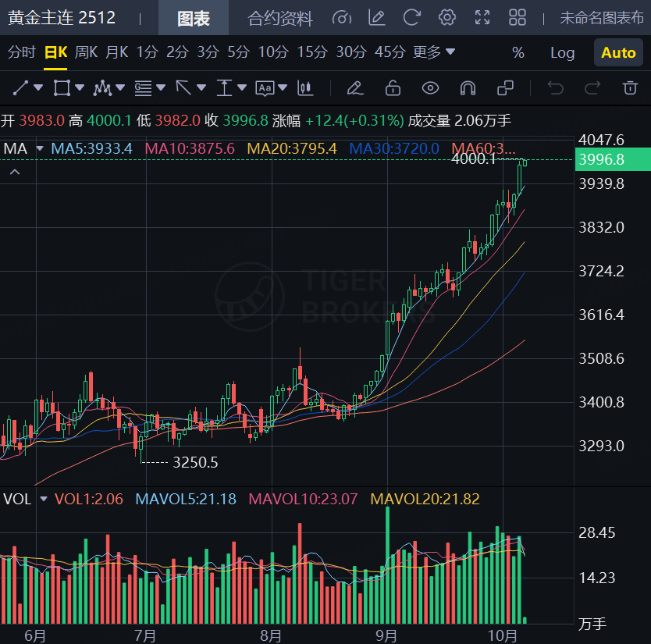
Task: Enter fullscreen chart mode
Action: pos(482,17)
